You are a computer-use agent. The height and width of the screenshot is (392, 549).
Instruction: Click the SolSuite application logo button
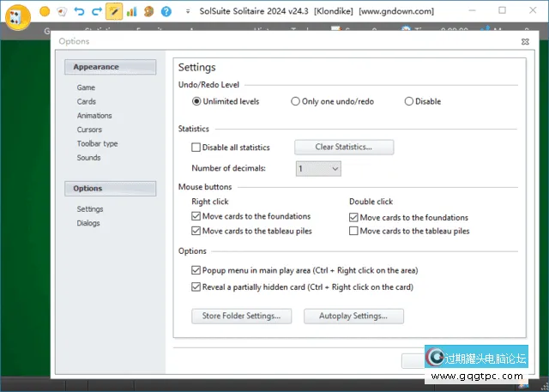tap(17, 14)
